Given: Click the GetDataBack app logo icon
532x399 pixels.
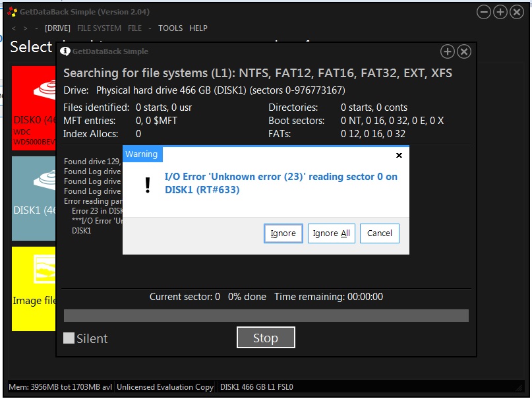Looking at the screenshot, I should coord(13,12).
